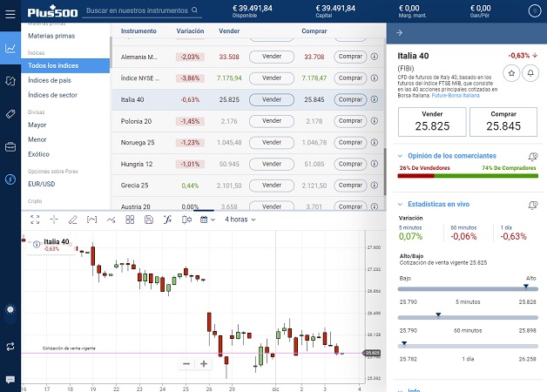
Task: Set a price alert bell for Italia 40
Action: point(530,73)
